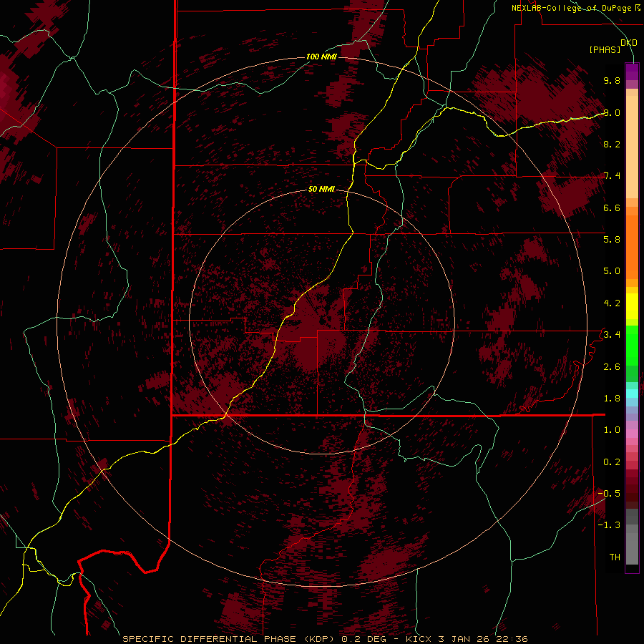Click the yellow color bar segment
Viewport: 644px width, 644px height.
pyautogui.click(x=632, y=306)
